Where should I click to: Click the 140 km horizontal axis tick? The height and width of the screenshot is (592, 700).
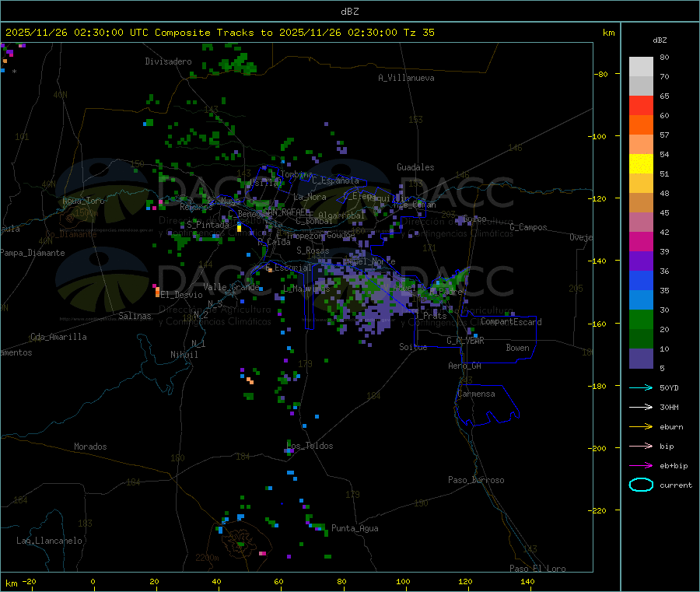tap(527, 581)
